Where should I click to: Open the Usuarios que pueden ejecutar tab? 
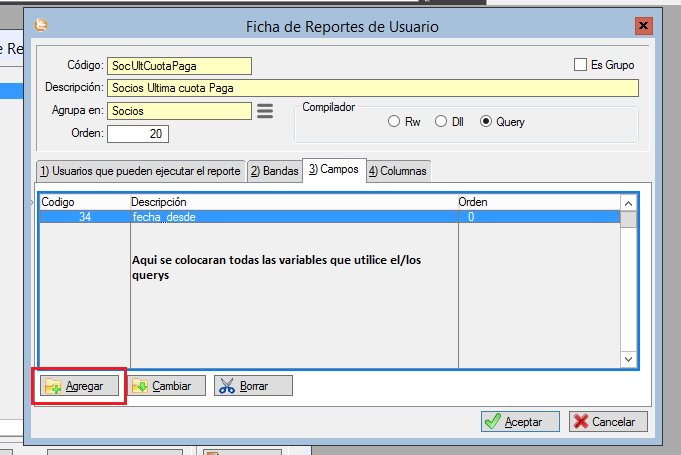(x=139, y=171)
